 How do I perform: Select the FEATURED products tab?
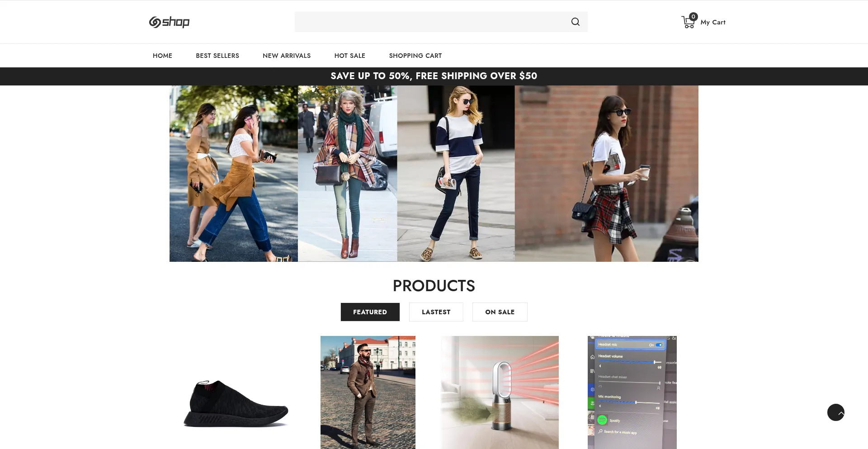tap(370, 312)
